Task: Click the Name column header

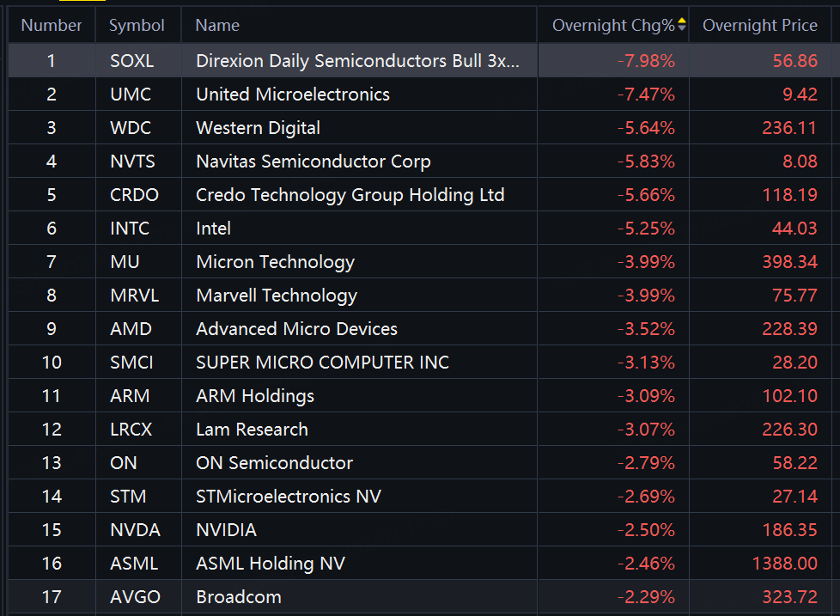Action: [x=217, y=26]
